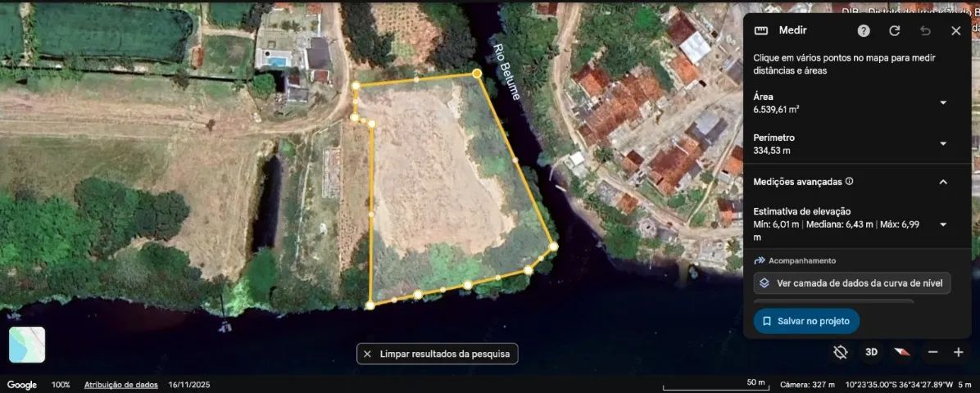The width and height of the screenshot is (980, 393).
Task: Click Limpar resultados da pesquisa
Action: coord(437,354)
